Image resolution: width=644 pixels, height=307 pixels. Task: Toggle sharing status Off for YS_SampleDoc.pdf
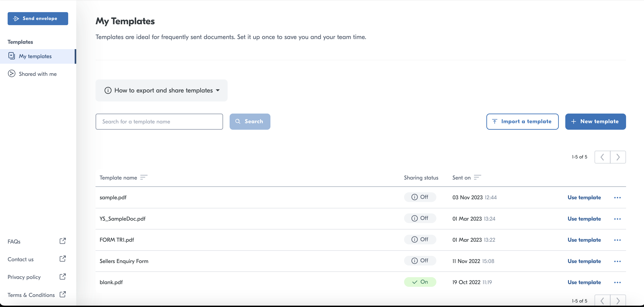click(x=420, y=218)
